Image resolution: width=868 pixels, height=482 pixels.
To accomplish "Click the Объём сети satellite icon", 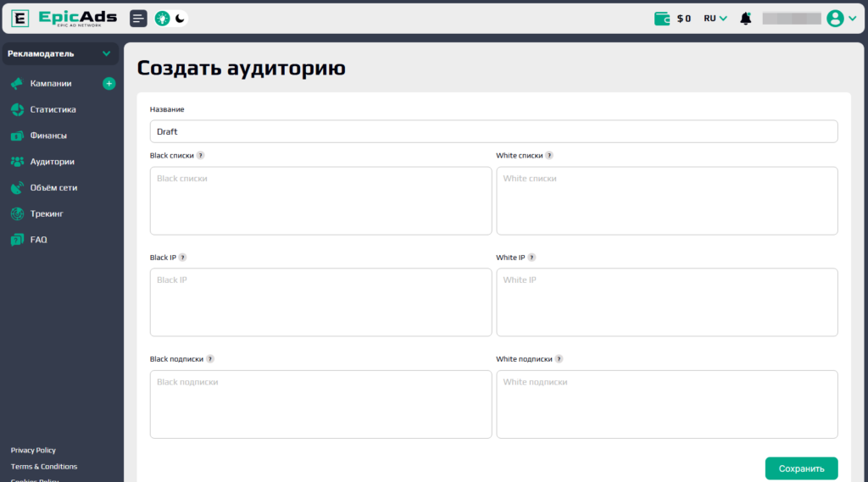I will point(17,187).
